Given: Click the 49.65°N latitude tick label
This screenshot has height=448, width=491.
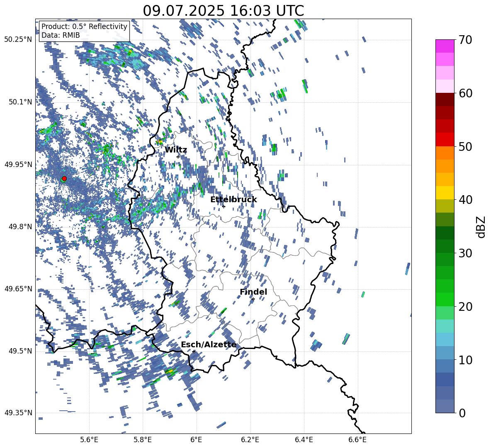Looking at the screenshot, I should click(x=19, y=289).
